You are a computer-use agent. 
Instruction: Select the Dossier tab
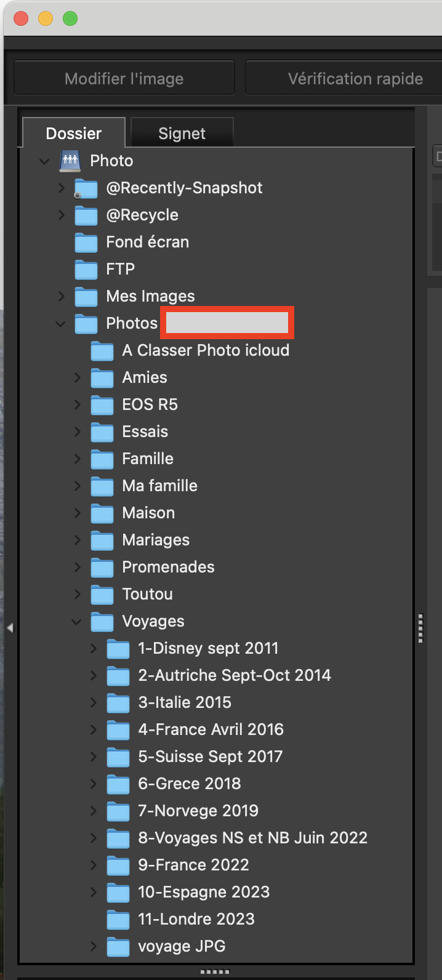click(x=74, y=134)
